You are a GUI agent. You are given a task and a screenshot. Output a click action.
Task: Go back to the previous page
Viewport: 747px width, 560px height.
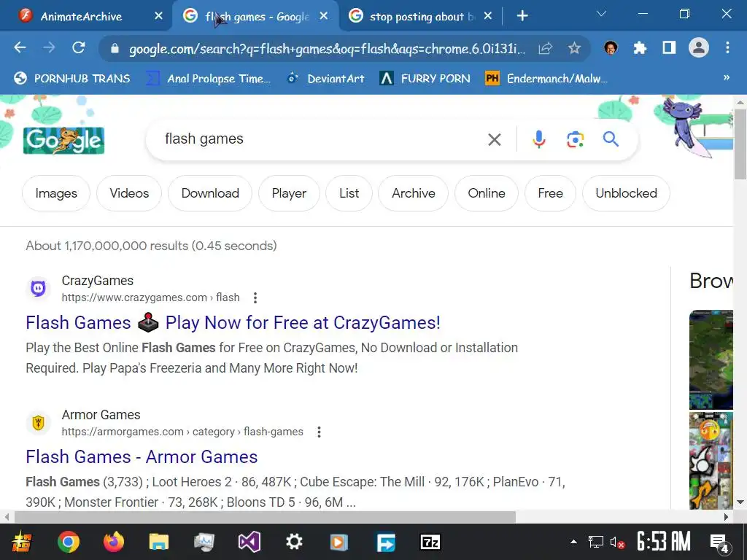pyautogui.click(x=20, y=47)
